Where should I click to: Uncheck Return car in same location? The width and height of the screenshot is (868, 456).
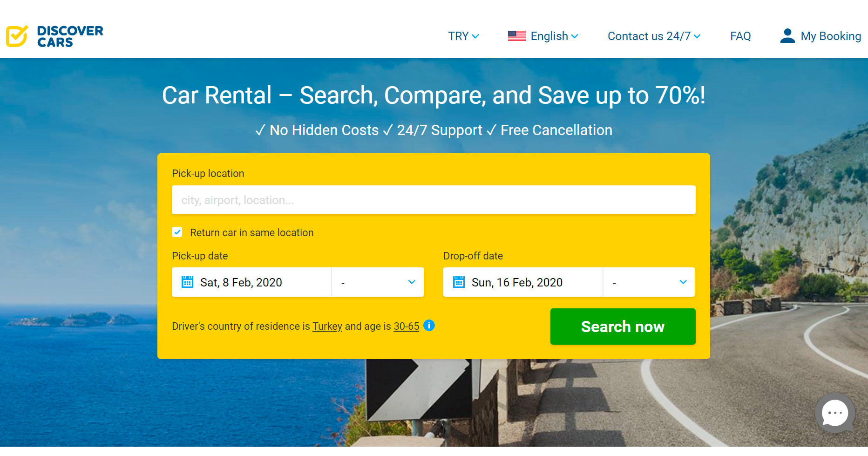177,232
